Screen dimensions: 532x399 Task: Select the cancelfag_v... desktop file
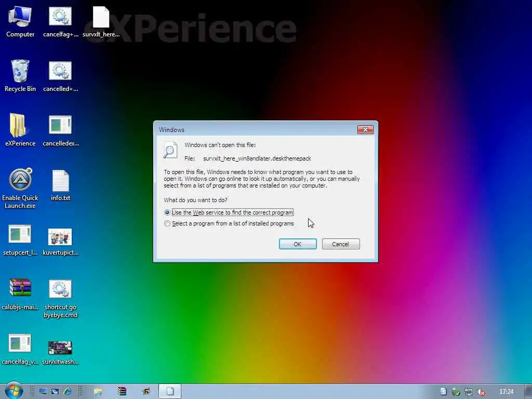(x=20, y=349)
